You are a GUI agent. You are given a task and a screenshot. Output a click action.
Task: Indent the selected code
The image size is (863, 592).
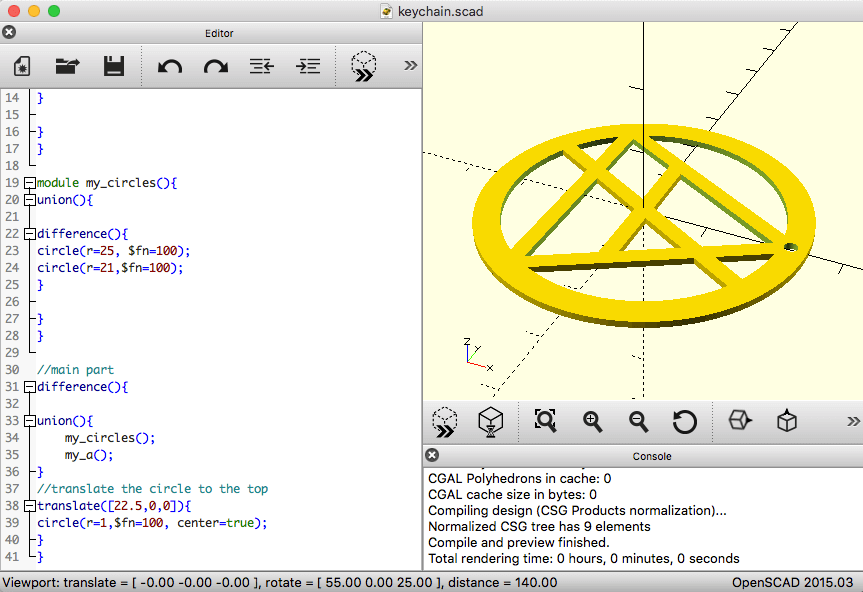[308, 67]
